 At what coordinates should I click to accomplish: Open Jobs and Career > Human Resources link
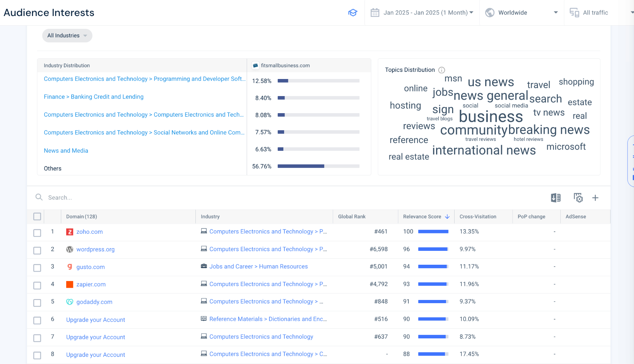[258, 267]
